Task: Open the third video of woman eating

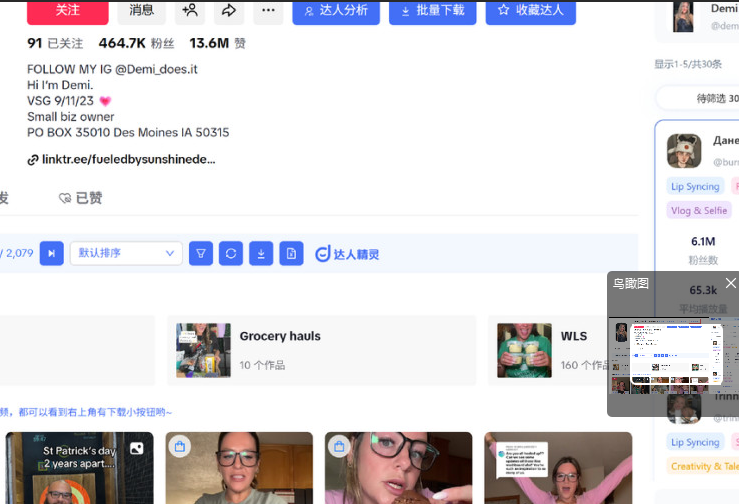Action: click(398, 468)
